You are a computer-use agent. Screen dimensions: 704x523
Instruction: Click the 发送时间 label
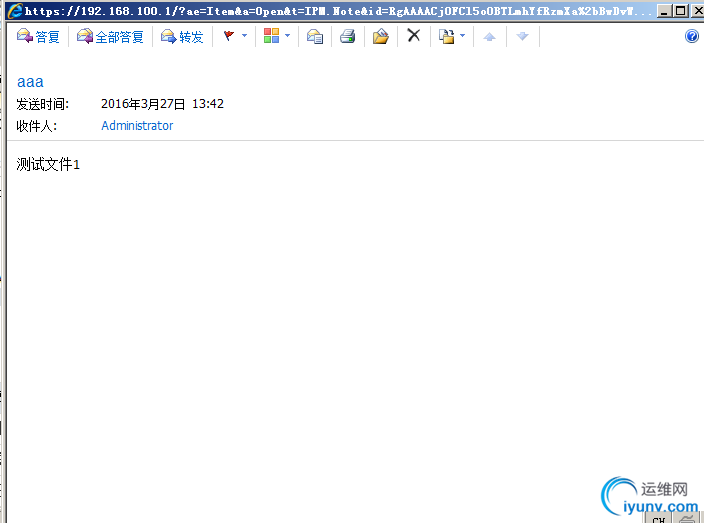(43, 104)
